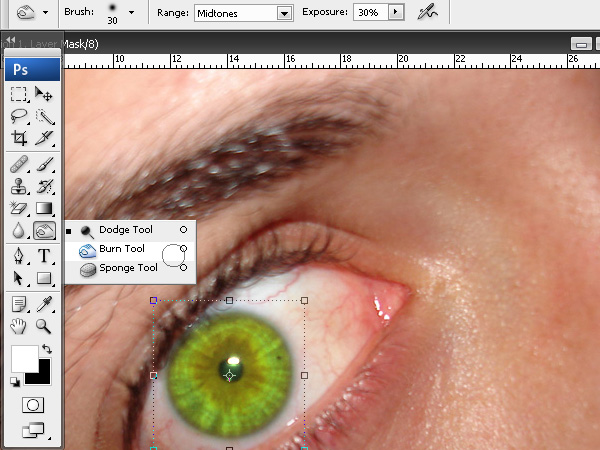Toggle Quick Mask mode button
Screen dimensions: 600x450
click(x=33, y=405)
